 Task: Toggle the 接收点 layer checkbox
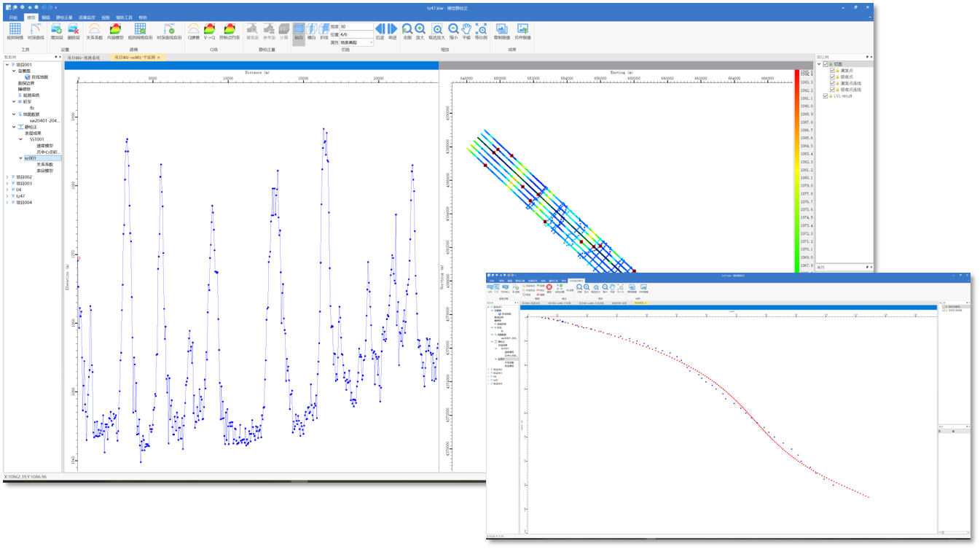click(833, 77)
